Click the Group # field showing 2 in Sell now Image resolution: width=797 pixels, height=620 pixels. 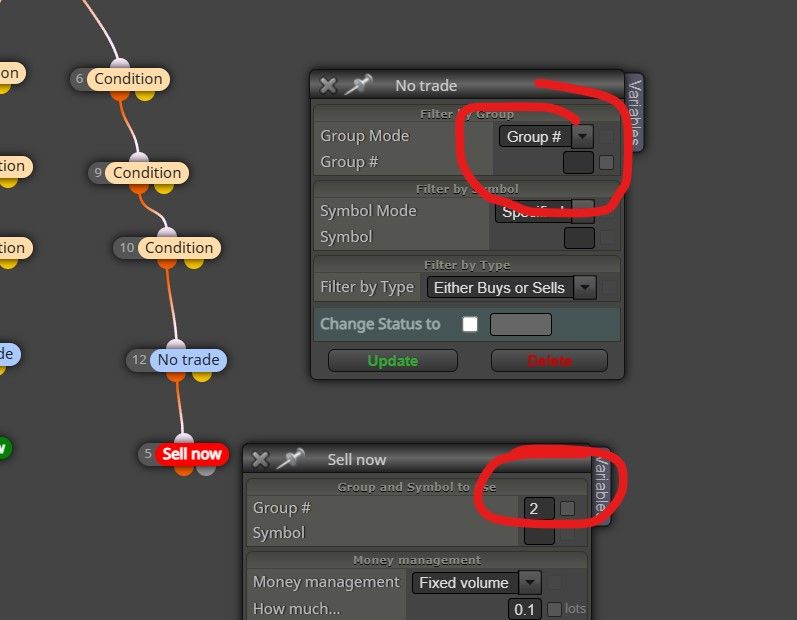click(x=539, y=508)
